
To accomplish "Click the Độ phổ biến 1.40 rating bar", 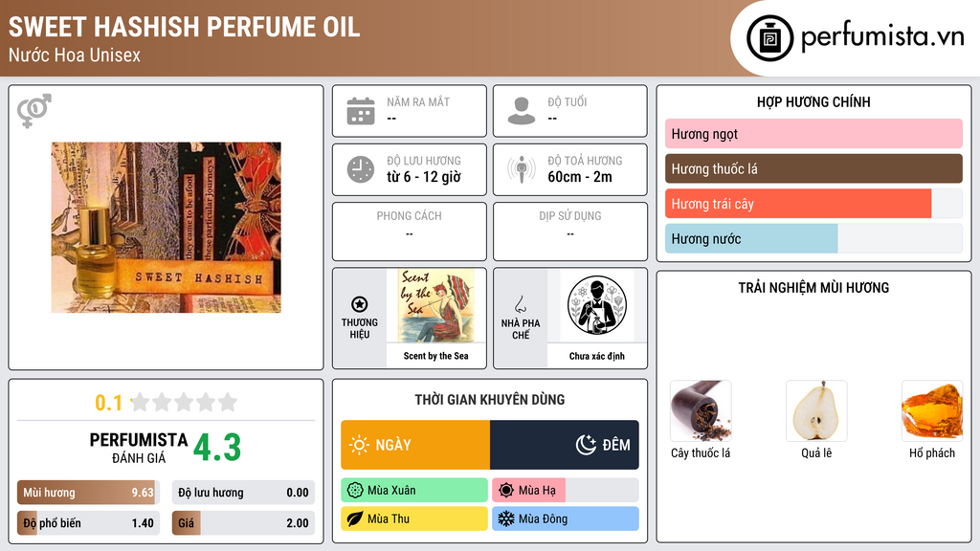I will click(88, 523).
